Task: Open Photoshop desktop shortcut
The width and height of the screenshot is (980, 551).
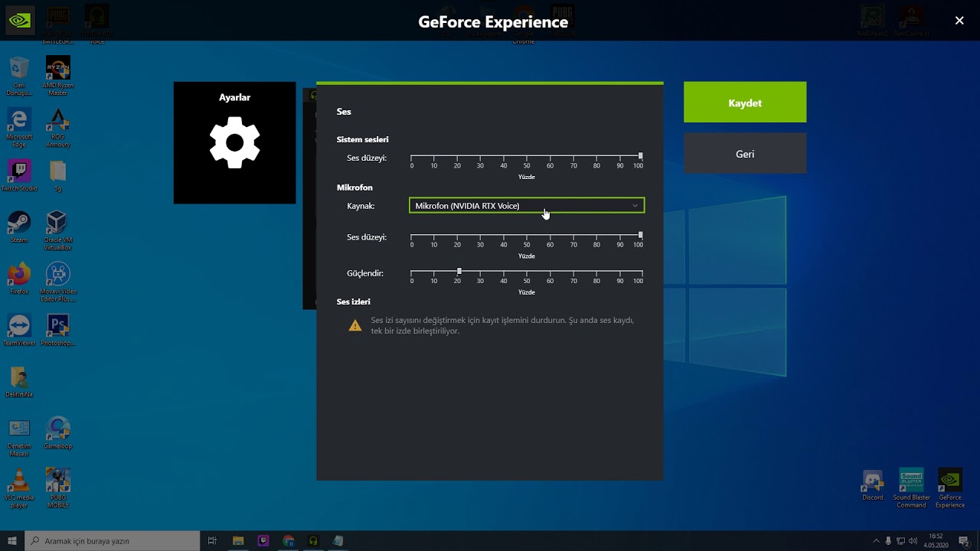Action: coord(58,330)
